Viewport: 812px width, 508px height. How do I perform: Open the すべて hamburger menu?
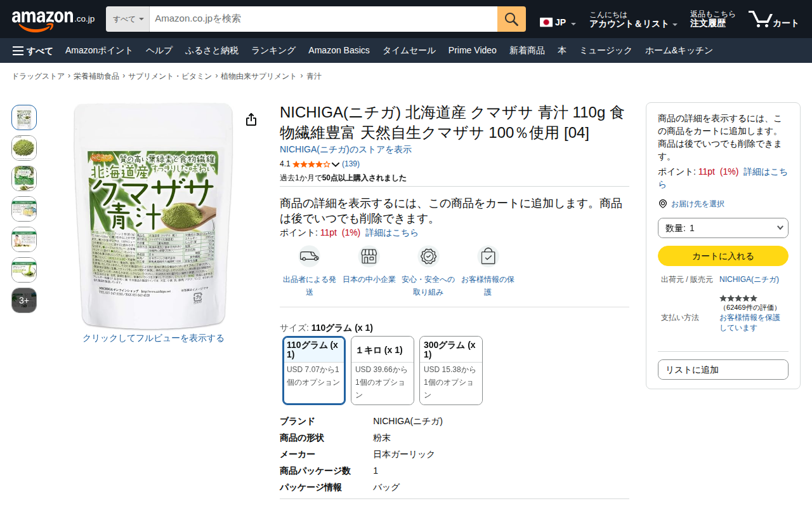(x=32, y=51)
